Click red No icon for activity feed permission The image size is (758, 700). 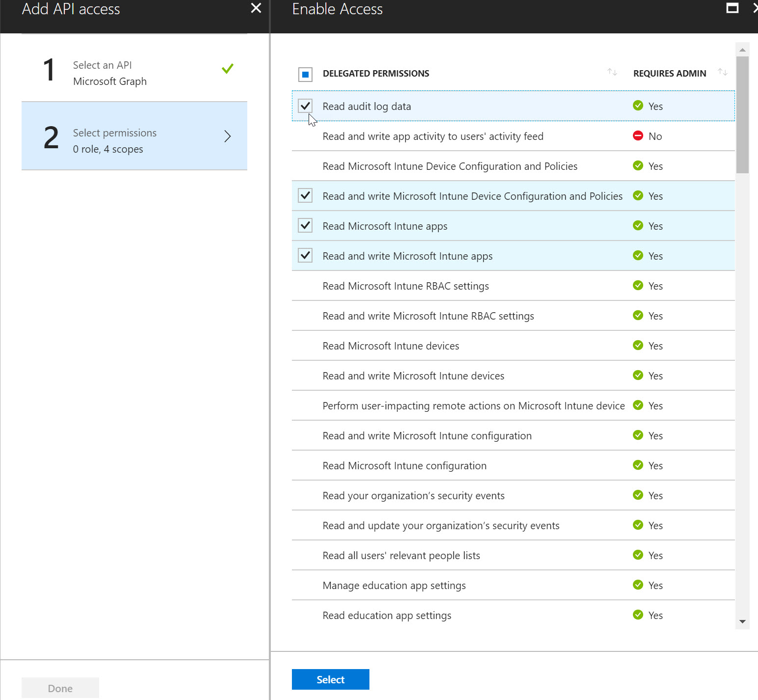638,135
